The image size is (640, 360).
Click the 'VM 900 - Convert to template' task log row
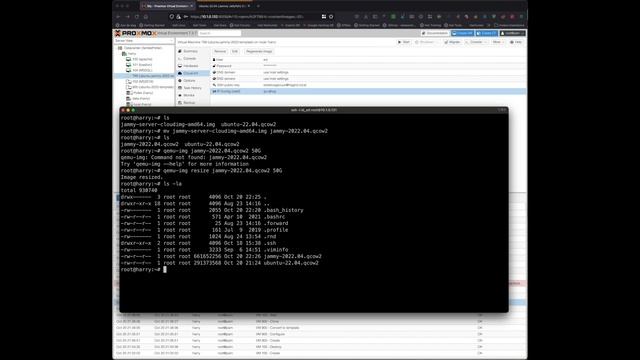point(320,328)
